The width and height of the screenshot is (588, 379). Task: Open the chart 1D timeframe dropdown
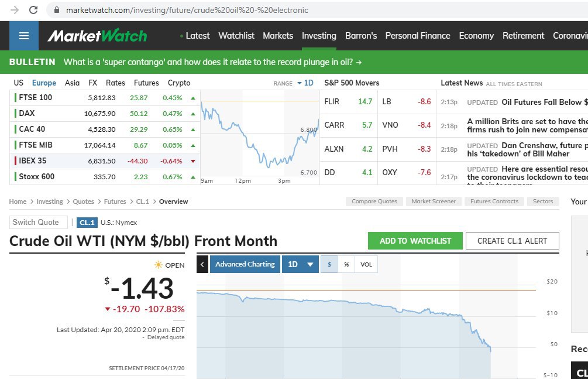300,264
